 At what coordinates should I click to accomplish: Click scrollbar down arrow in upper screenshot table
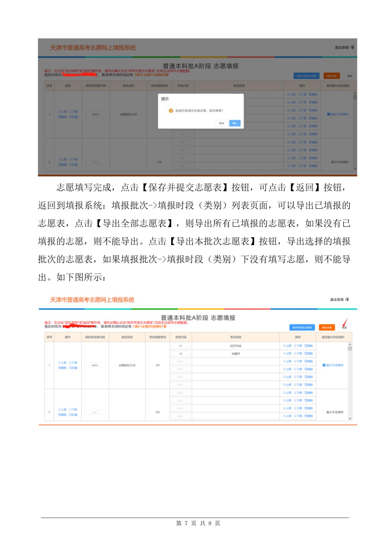point(355,169)
